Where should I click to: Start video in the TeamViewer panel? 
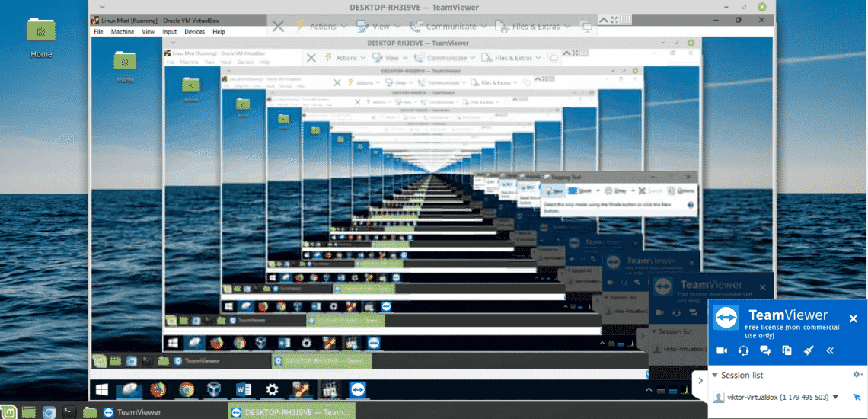coord(721,350)
